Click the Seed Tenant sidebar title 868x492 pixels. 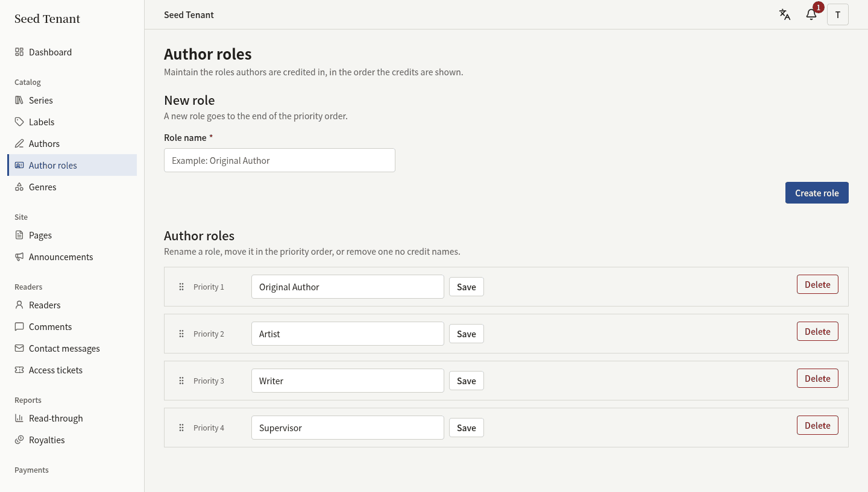click(x=47, y=19)
